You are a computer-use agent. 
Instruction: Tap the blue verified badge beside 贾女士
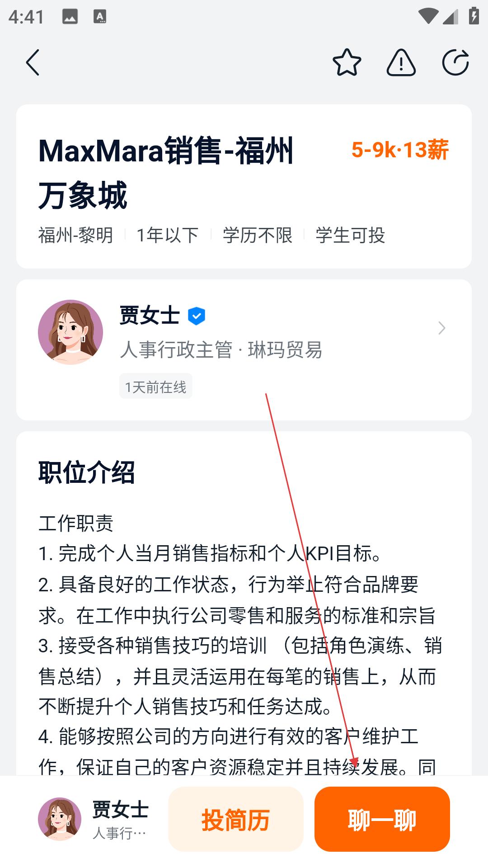(x=197, y=316)
